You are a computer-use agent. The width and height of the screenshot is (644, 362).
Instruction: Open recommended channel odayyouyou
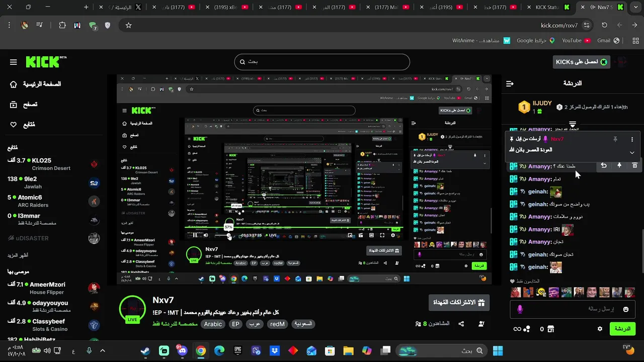(x=53, y=307)
